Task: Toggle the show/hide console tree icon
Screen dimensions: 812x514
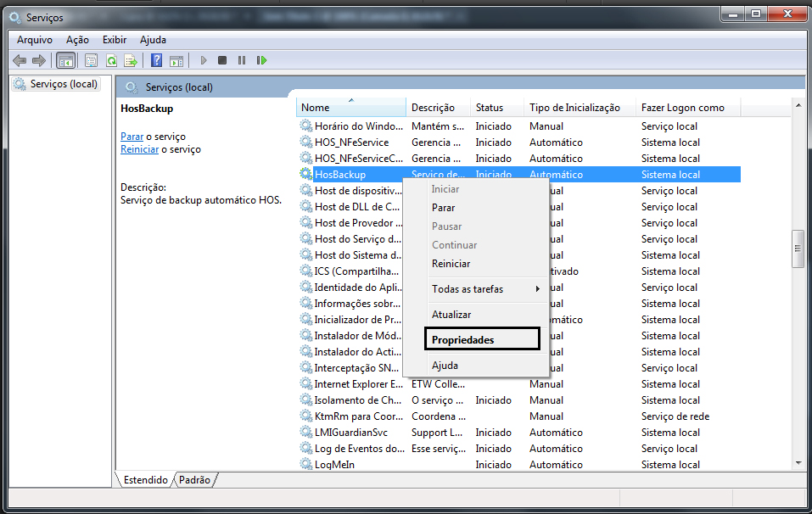Action: (x=65, y=60)
